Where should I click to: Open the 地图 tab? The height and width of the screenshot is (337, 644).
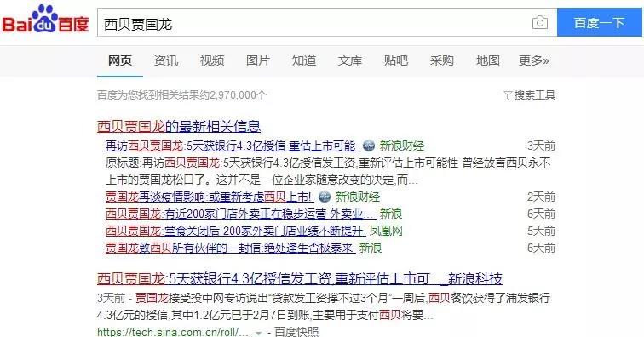coord(488,60)
